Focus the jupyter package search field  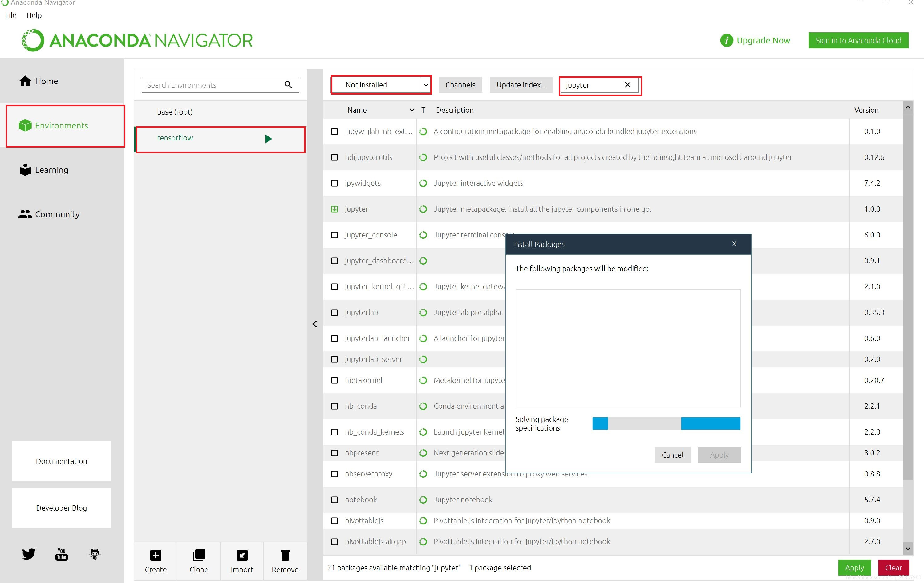pyautogui.click(x=600, y=84)
